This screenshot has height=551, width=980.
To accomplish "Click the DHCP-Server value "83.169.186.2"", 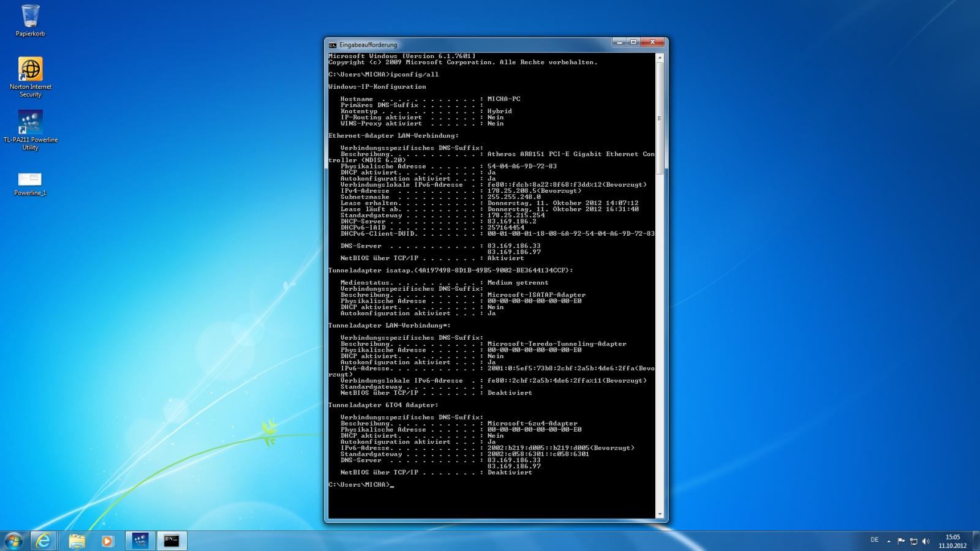I will click(512, 222).
